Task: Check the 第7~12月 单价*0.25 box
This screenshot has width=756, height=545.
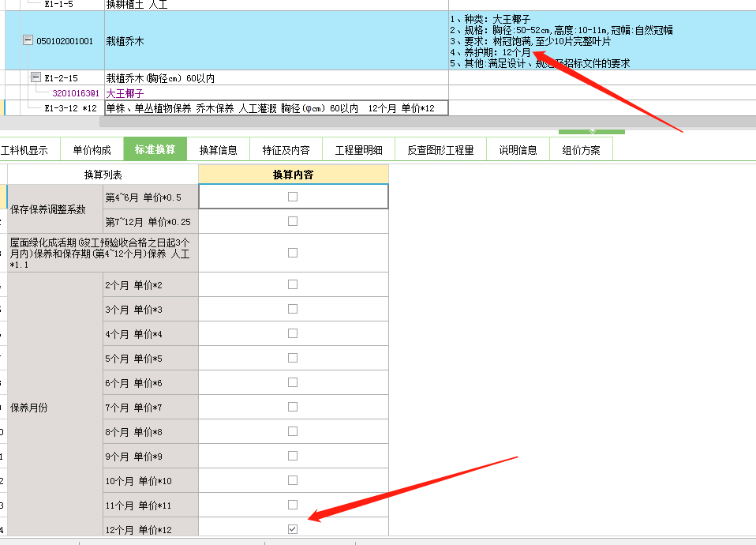Action: [x=293, y=222]
